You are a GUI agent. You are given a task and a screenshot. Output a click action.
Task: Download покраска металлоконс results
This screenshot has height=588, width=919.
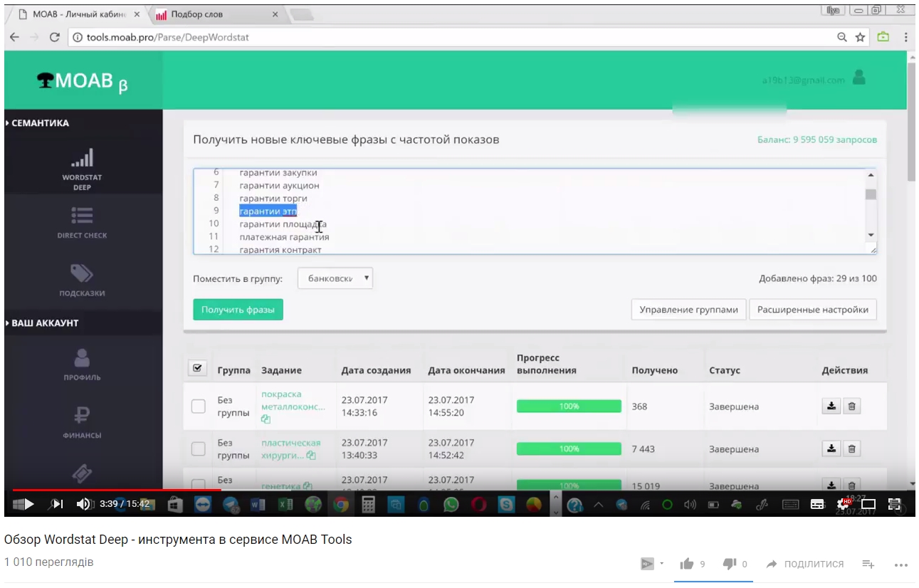(x=831, y=406)
